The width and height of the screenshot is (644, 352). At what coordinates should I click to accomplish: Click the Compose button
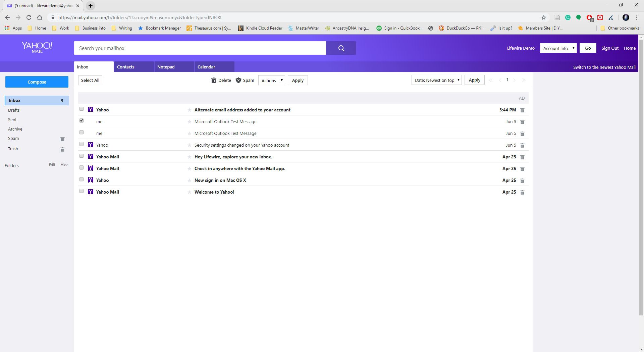(37, 82)
